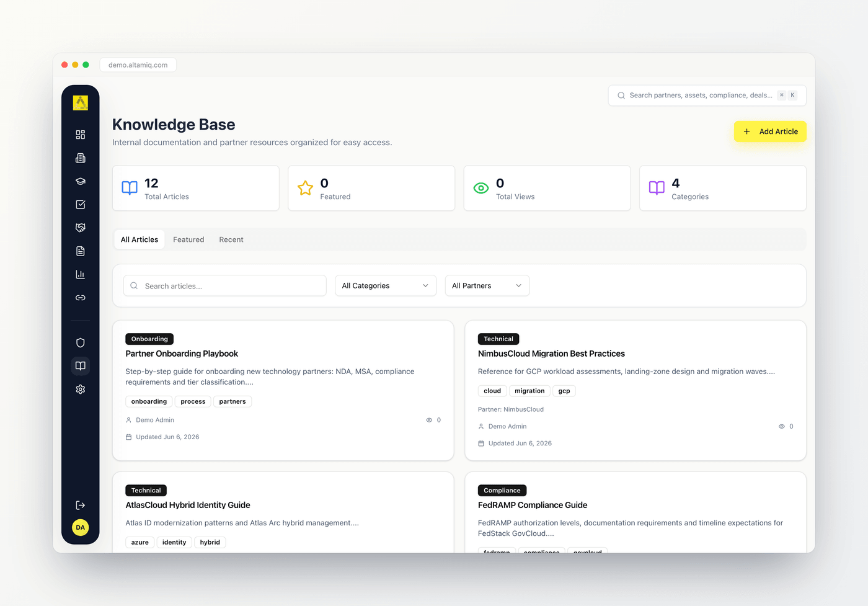868x606 pixels.
Task: Open the All Partners dropdown
Action: pyautogui.click(x=487, y=285)
